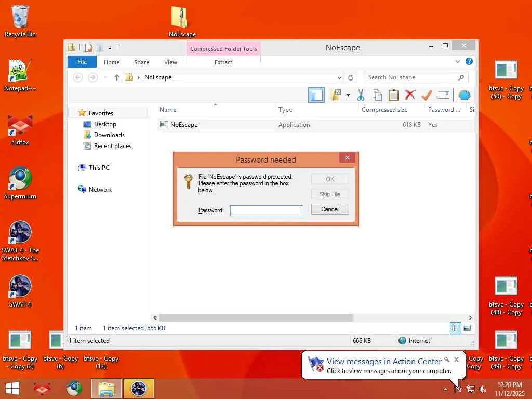Click the scroll left arrow of the file list
The height and width of the screenshot is (399, 532).
[155, 317]
